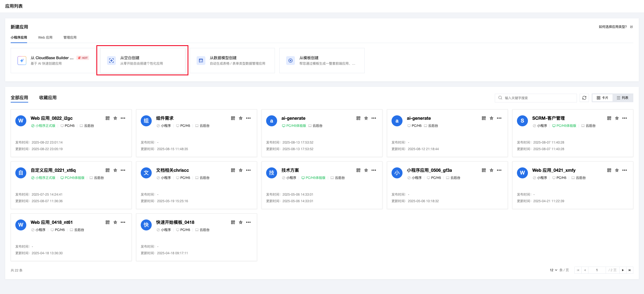Open more options for Web 应用_0421_xmfy
Screen dimensions: 644x294
pyautogui.click(x=625, y=170)
